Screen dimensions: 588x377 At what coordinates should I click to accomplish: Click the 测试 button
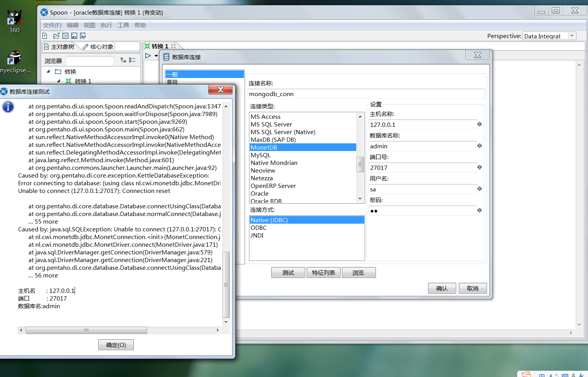coord(288,272)
